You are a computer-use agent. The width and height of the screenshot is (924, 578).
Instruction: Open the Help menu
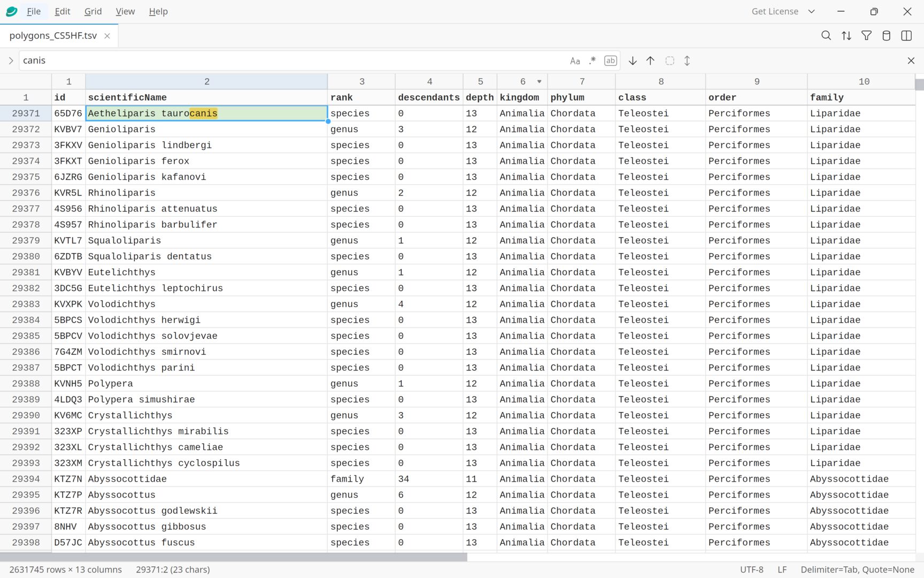[158, 11]
